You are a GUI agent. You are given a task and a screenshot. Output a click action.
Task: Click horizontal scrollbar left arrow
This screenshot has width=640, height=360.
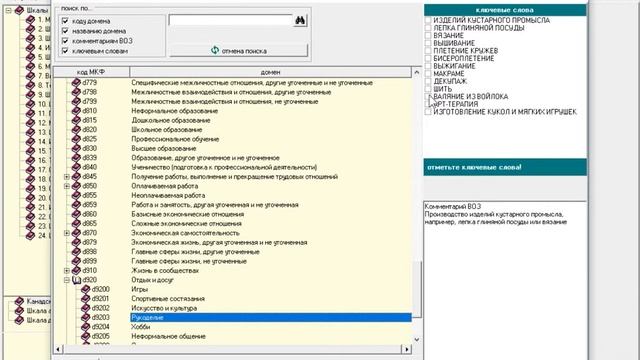58,349
